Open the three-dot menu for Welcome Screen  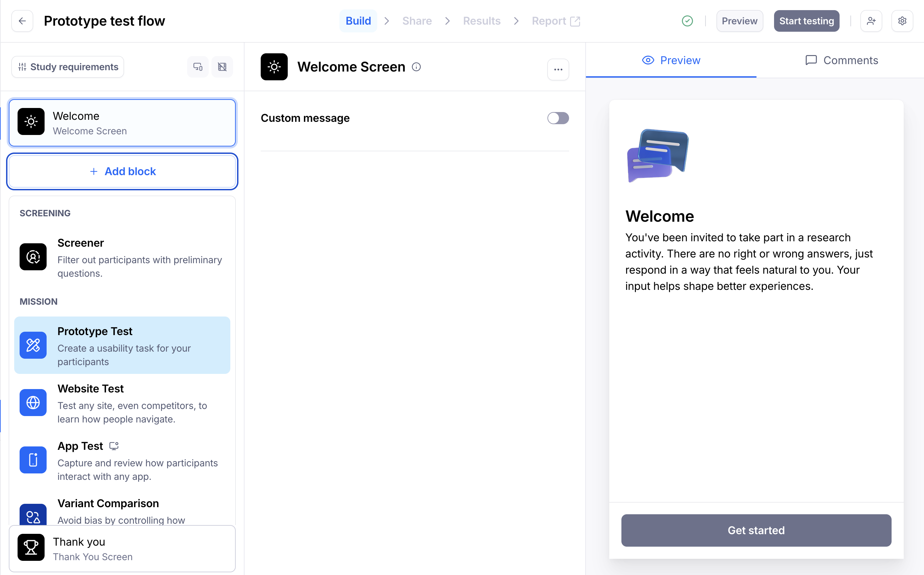point(558,69)
